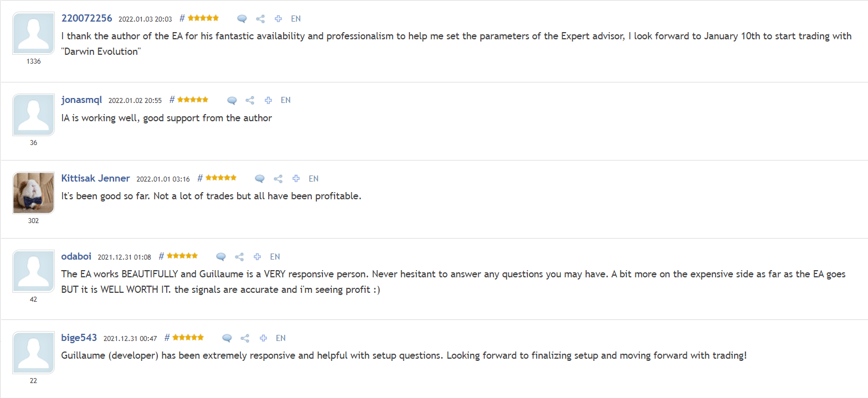Toggle EN language on odaboi's review

tap(275, 256)
